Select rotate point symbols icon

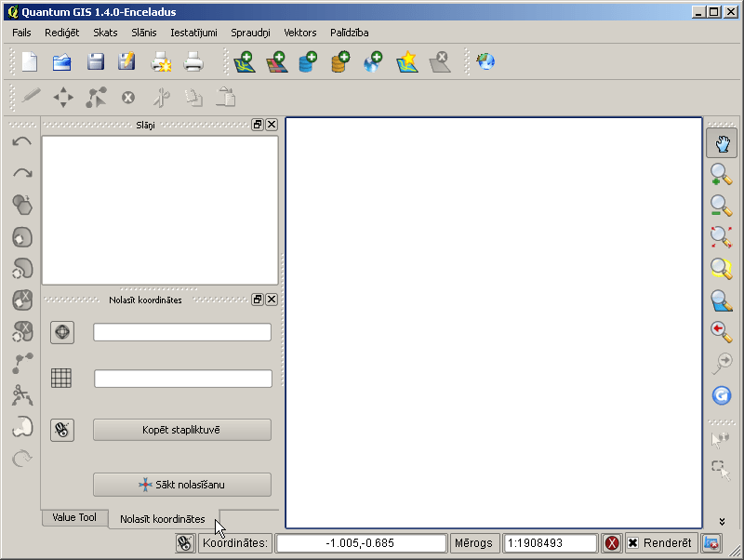(x=21, y=458)
